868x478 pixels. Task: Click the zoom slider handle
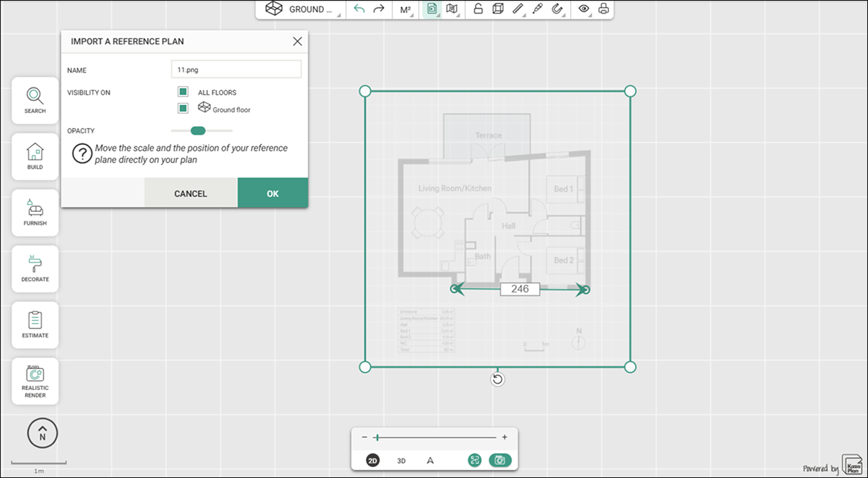(x=377, y=437)
